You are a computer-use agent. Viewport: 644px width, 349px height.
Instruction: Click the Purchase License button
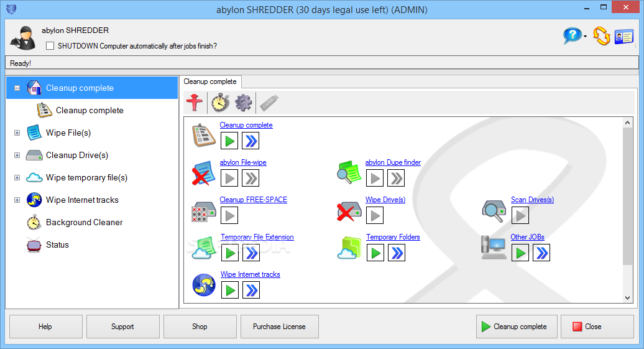(x=279, y=327)
